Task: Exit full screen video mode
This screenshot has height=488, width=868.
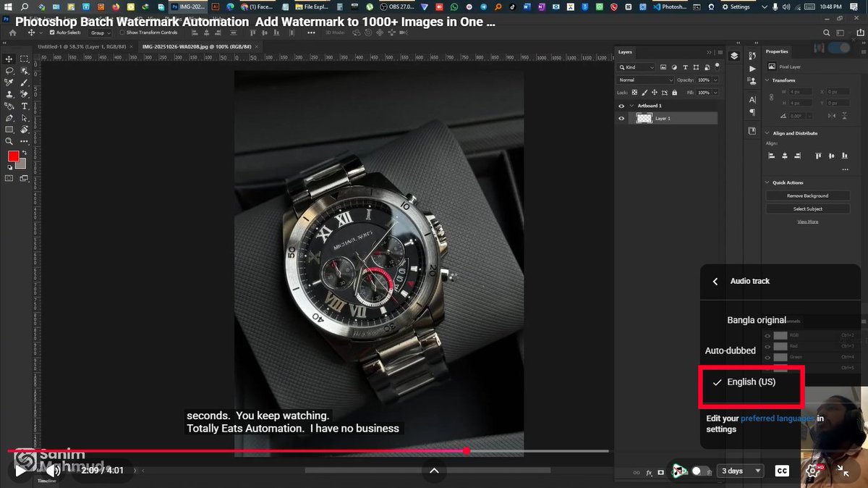Action: [x=843, y=471]
